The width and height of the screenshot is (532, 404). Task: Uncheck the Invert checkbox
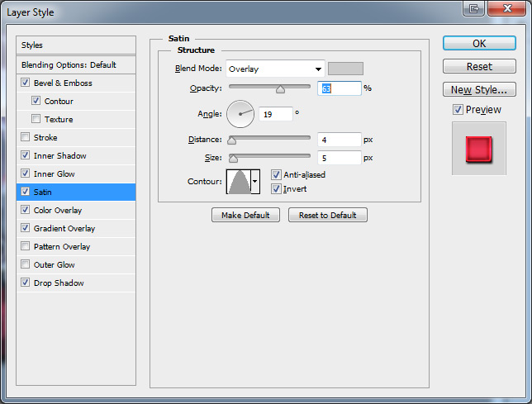[x=276, y=188]
